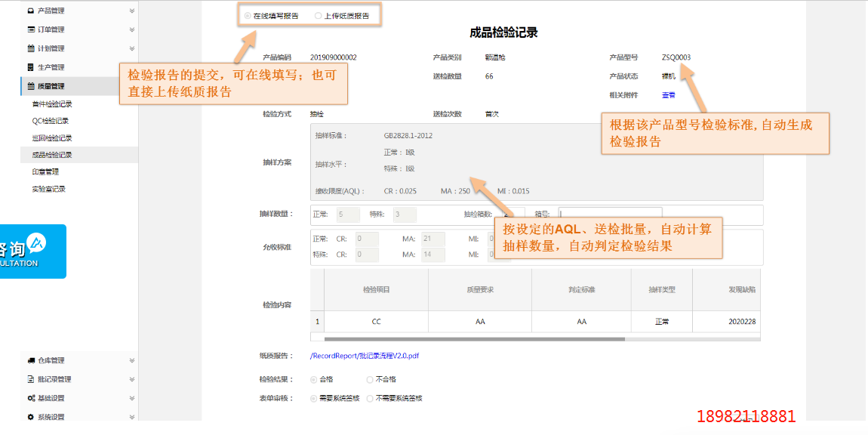This screenshot has width=868, height=435.
Task: Expand the 系统设置 menu chevron
Action: coord(132,416)
